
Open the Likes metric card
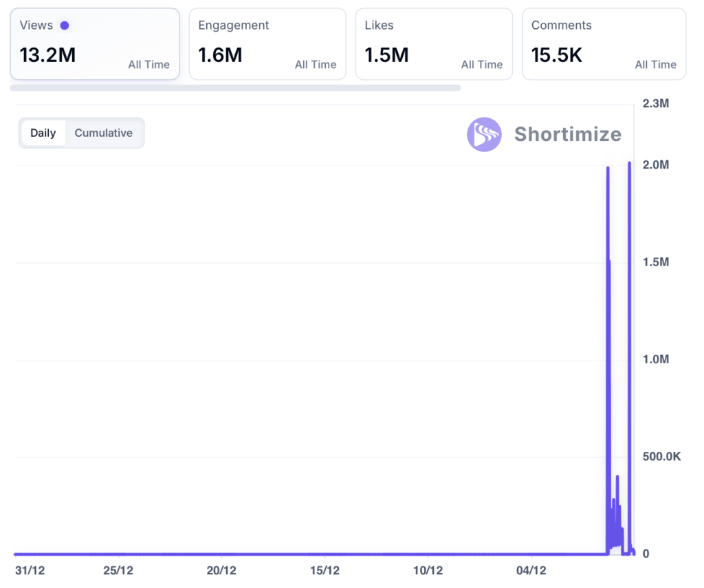click(434, 44)
